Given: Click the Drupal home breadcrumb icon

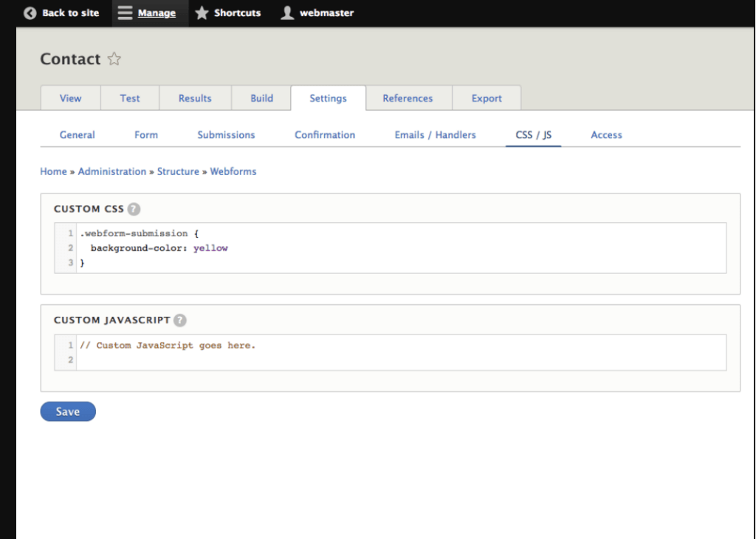Looking at the screenshot, I should 53,171.
